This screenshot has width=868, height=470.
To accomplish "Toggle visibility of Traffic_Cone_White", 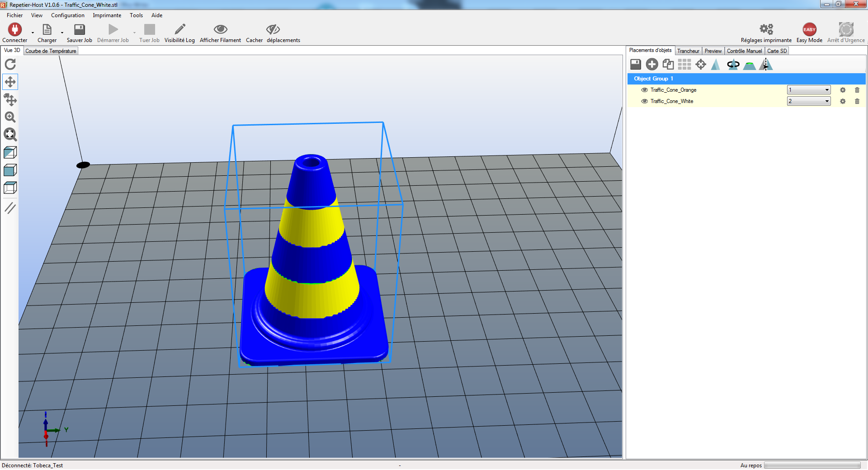I will [644, 101].
